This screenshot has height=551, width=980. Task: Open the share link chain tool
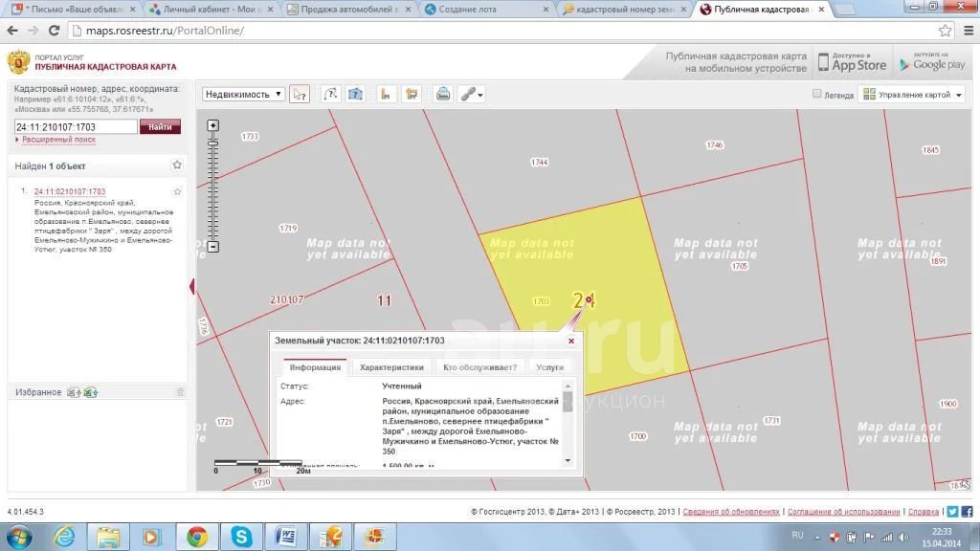pyautogui.click(x=471, y=95)
